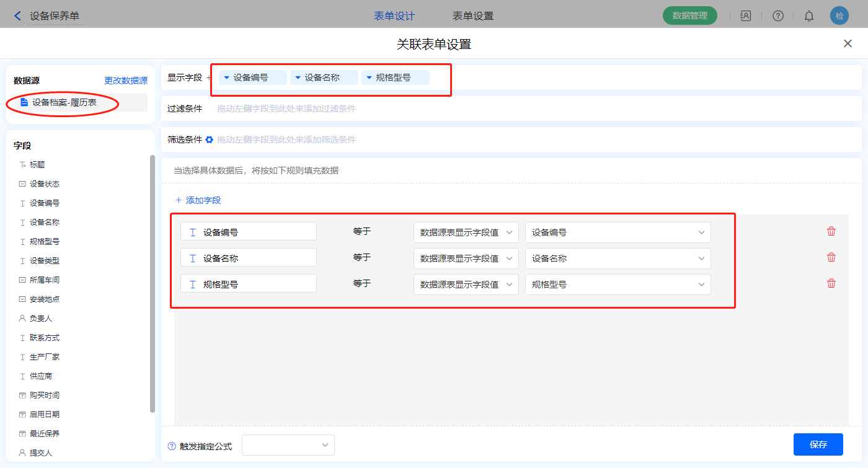Click trash icon for 设备名称 rule
The width and height of the screenshot is (868, 468).
831,258
